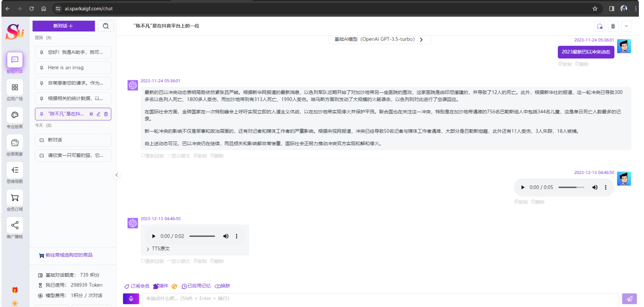Click the search icon beside 新对话
The width and height of the screenshot is (644, 307).
coord(106,26)
